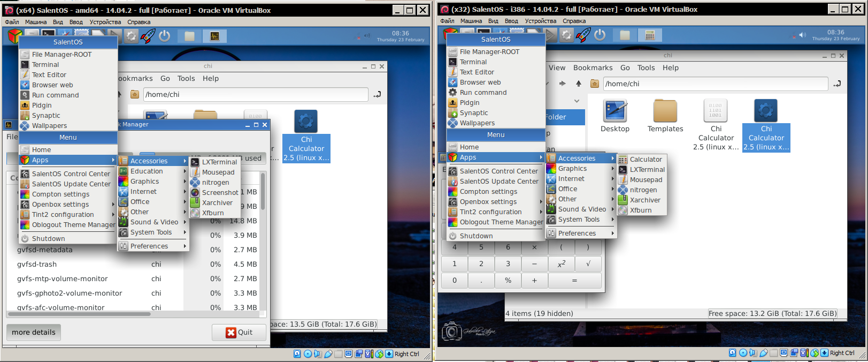Click the forward arrow in x32 file manager toolbar
Viewport: 868px width, 362px height.
(x=562, y=84)
